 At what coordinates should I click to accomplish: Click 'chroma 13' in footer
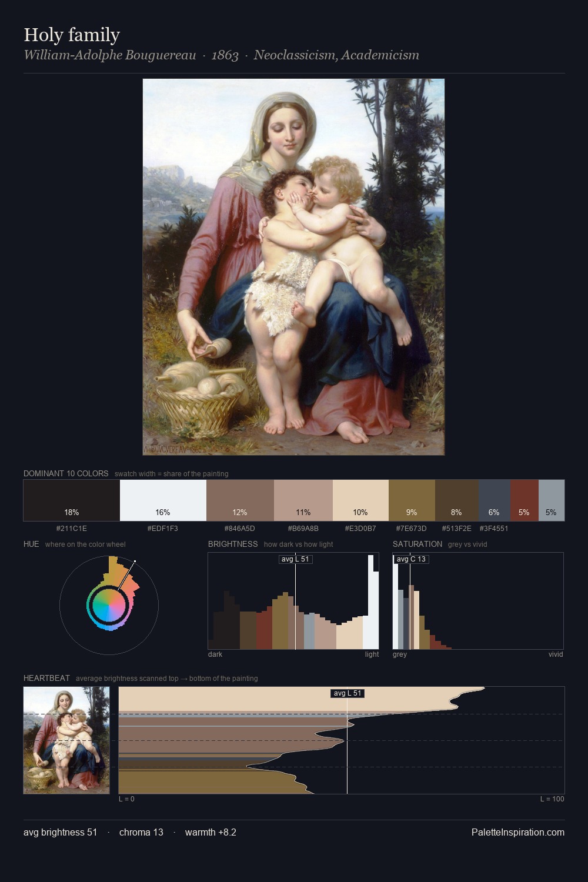click(141, 832)
